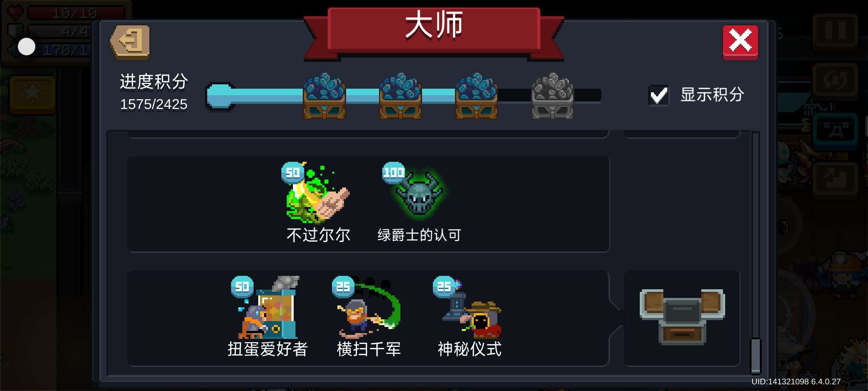Viewport: 868px width, 391px height.
Task: Click the 50 points badge on 不过尔尔
Action: pos(293,173)
